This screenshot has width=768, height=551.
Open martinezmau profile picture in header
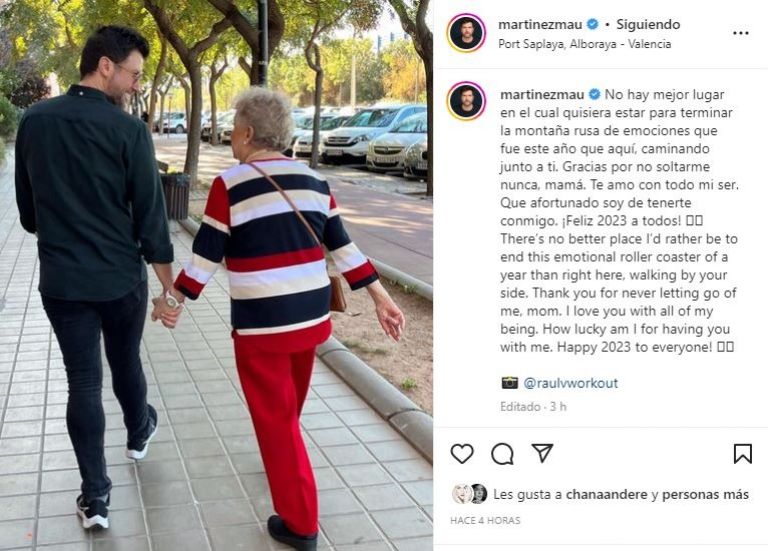point(466,33)
